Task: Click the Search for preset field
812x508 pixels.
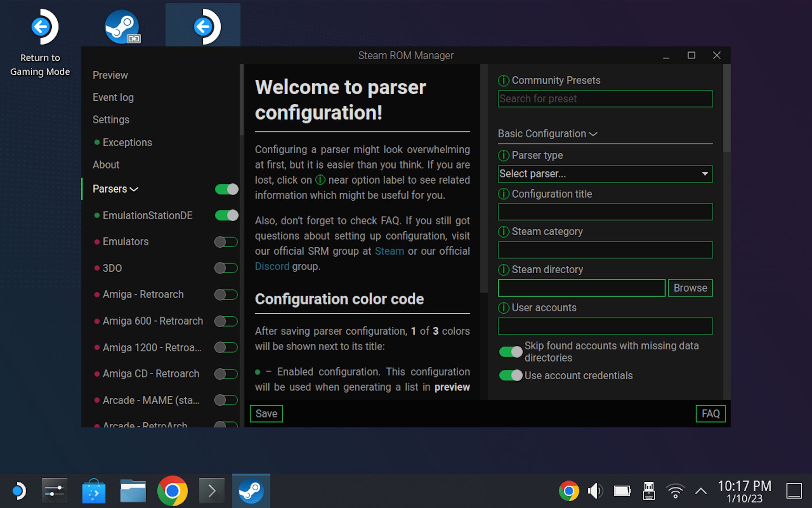Action: tap(605, 99)
